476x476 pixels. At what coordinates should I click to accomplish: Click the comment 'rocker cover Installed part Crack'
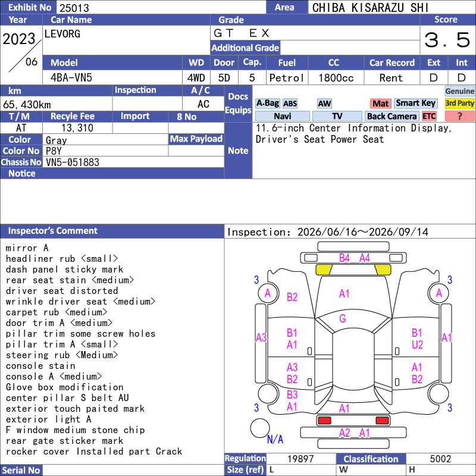(94, 452)
